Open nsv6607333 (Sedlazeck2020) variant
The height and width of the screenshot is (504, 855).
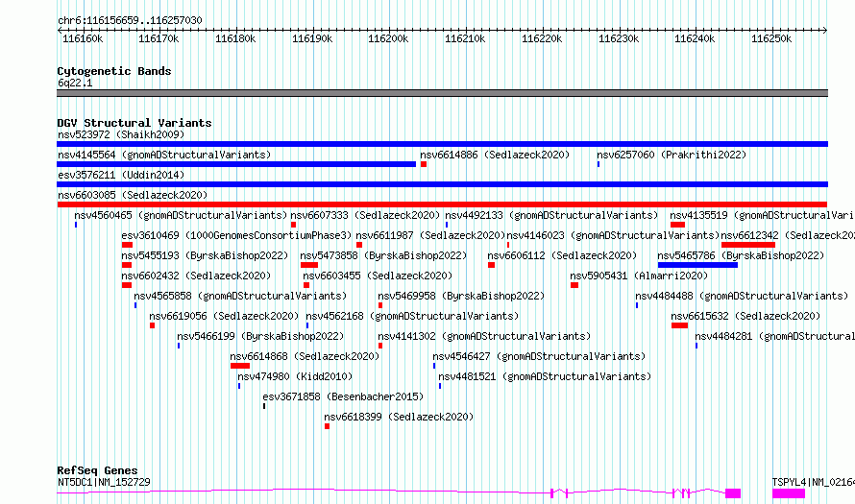point(365,215)
